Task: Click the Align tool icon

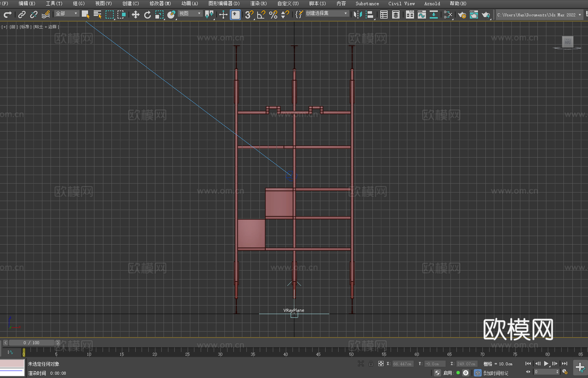Action: click(370, 14)
